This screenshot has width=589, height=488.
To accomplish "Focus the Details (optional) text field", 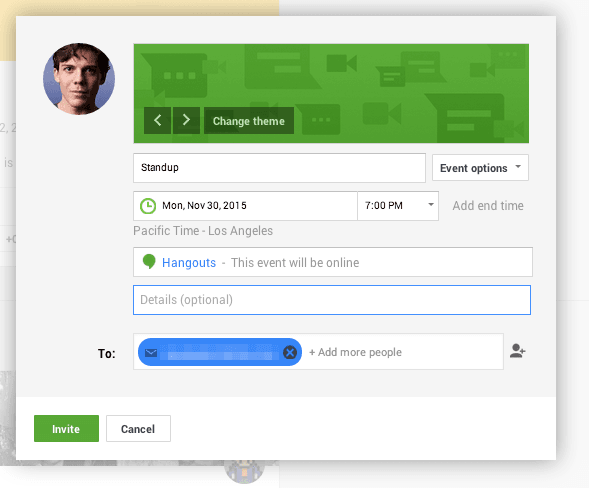I will tap(332, 300).
